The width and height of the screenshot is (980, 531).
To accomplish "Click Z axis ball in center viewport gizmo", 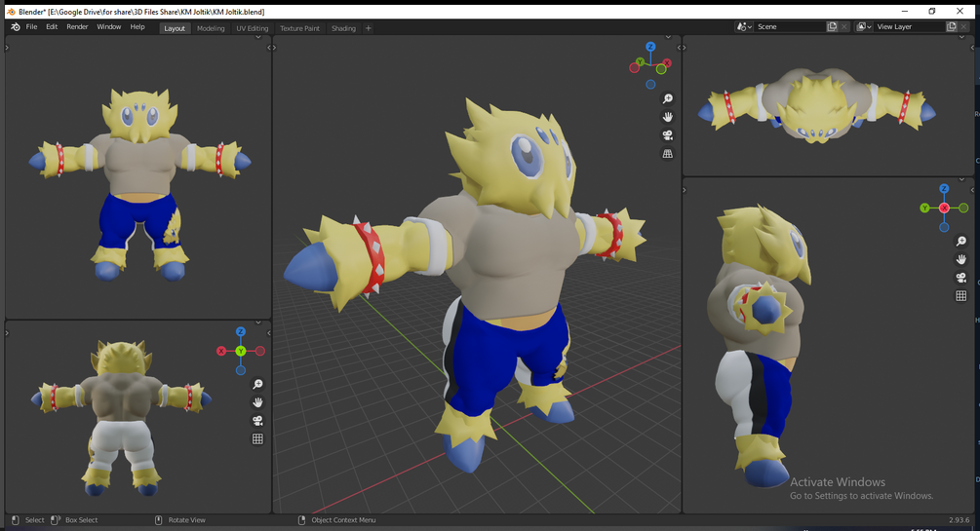I will point(650,47).
